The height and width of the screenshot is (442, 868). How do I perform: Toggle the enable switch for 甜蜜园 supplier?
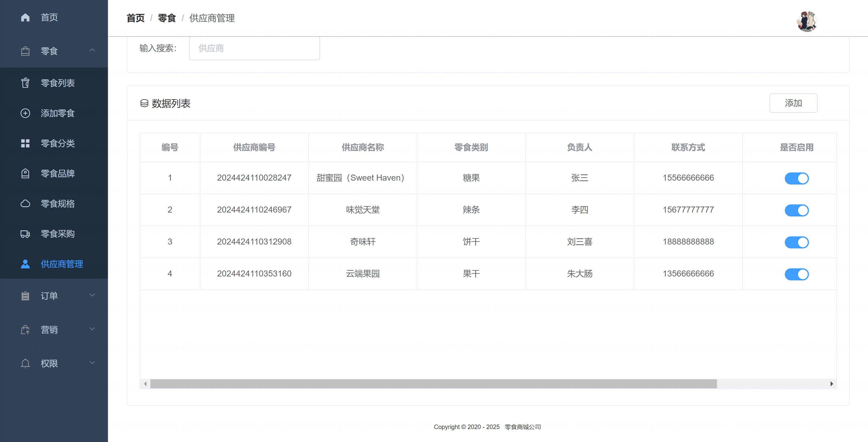coord(797,178)
